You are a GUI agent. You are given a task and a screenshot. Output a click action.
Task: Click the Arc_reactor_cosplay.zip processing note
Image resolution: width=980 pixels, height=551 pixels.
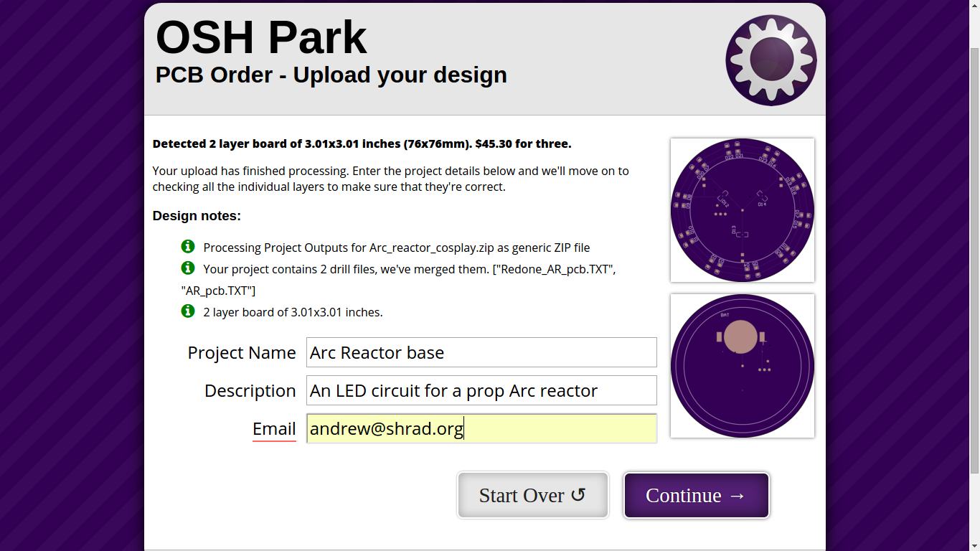point(396,248)
